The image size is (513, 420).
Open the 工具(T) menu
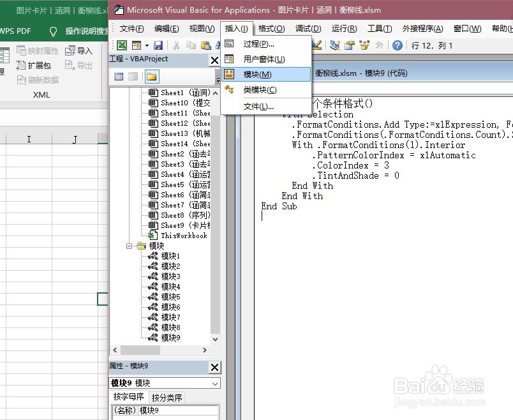tap(380, 29)
